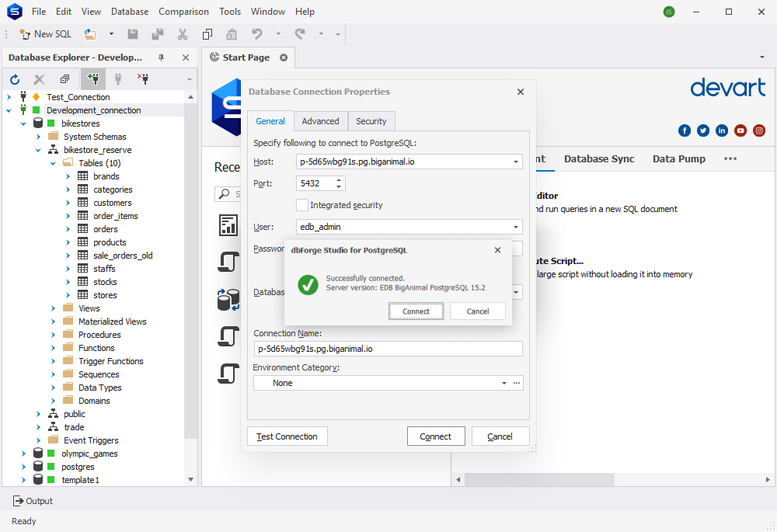Click the Undo toolbar icon
The image size is (777, 532).
tap(256, 34)
